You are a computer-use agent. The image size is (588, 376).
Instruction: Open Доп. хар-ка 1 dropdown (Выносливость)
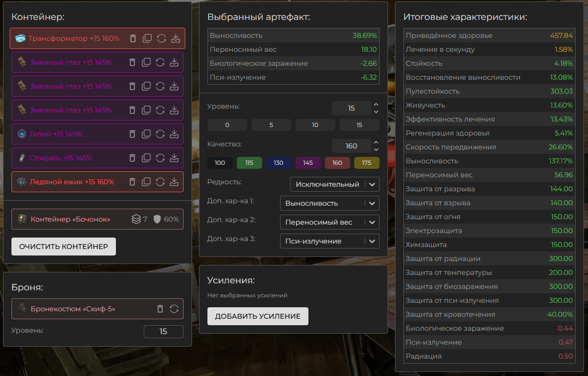click(330, 203)
